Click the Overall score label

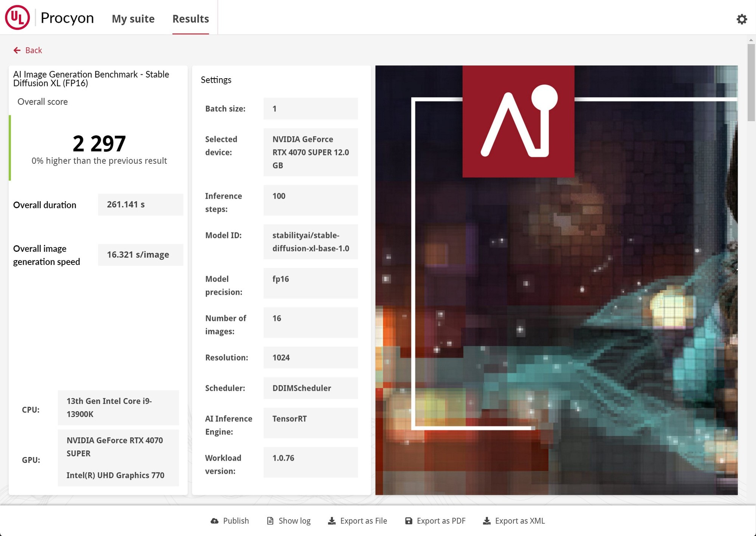point(43,102)
